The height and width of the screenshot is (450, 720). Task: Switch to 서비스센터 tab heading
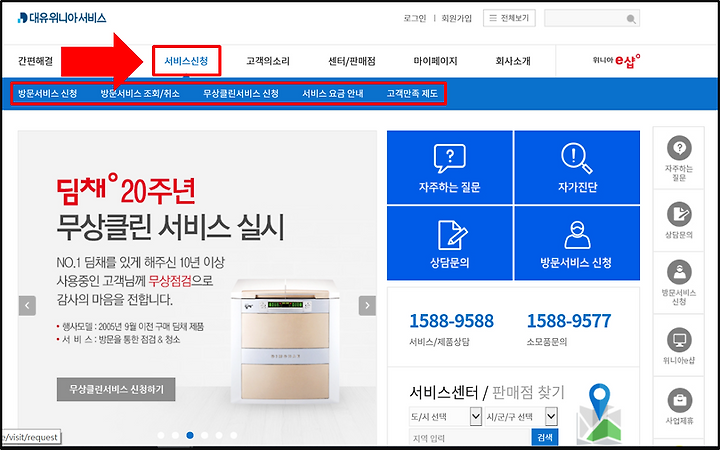click(x=444, y=393)
